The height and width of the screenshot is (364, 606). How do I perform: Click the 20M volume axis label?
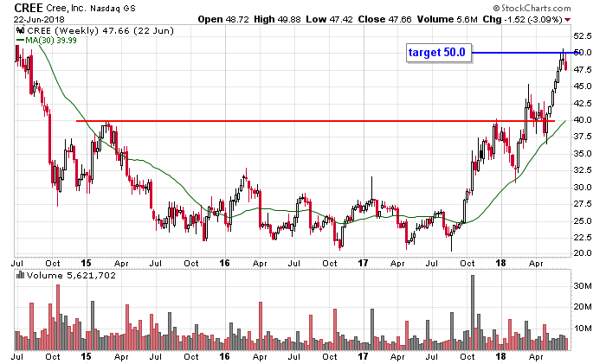(583, 307)
